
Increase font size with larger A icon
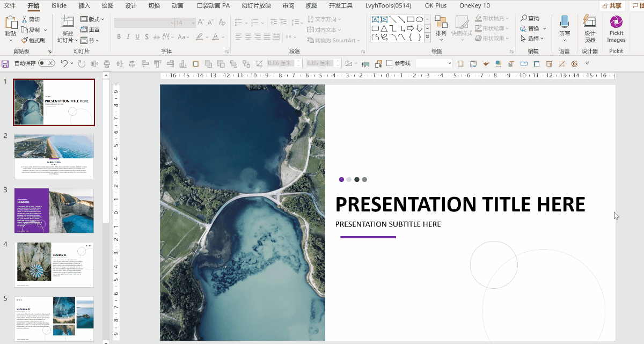(x=201, y=23)
